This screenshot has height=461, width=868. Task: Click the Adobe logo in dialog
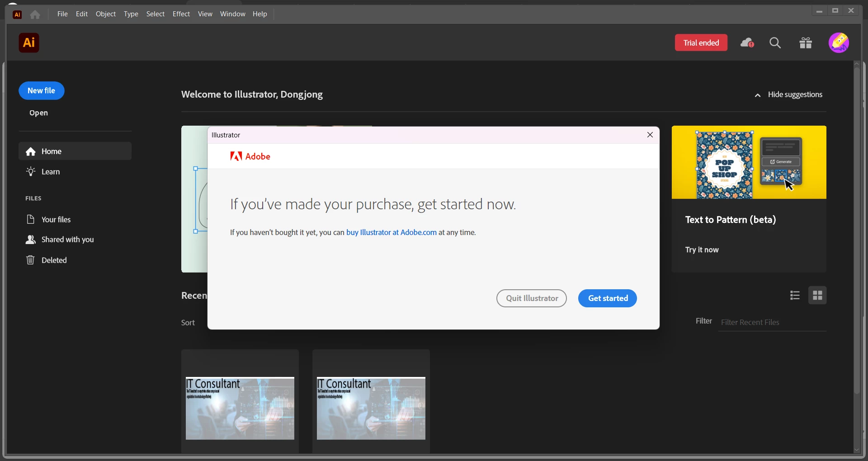(250, 156)
